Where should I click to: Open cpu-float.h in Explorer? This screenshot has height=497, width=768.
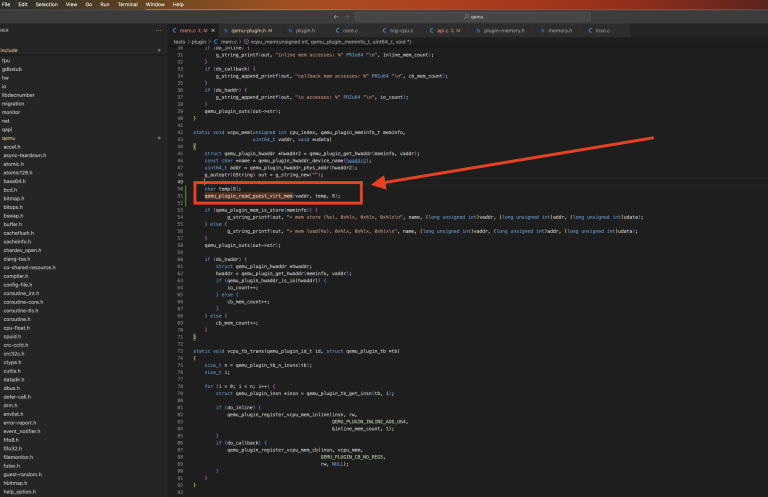click(x=17, y=328)
